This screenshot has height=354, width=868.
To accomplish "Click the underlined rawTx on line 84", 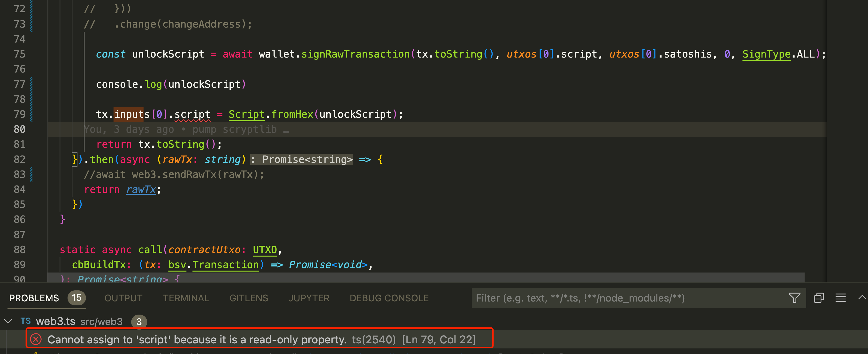I will (x=141, y=190).
